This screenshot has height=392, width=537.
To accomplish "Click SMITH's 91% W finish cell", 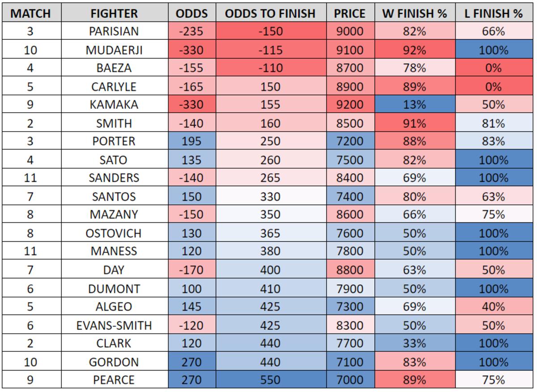I will (414, 124).
